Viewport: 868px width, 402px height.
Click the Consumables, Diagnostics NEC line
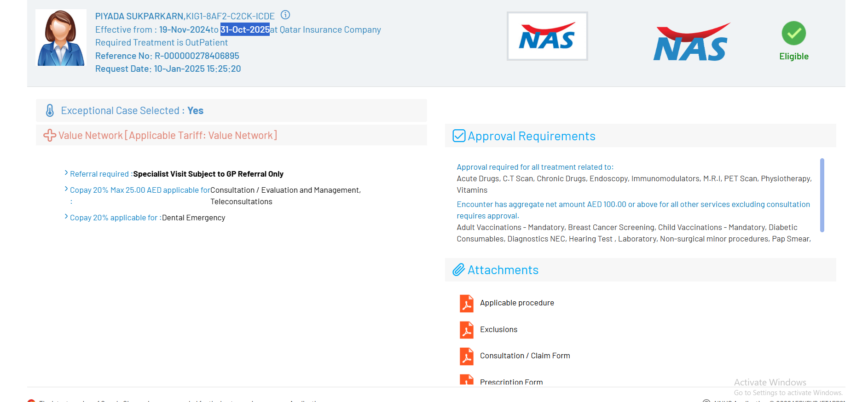[634, 239]
